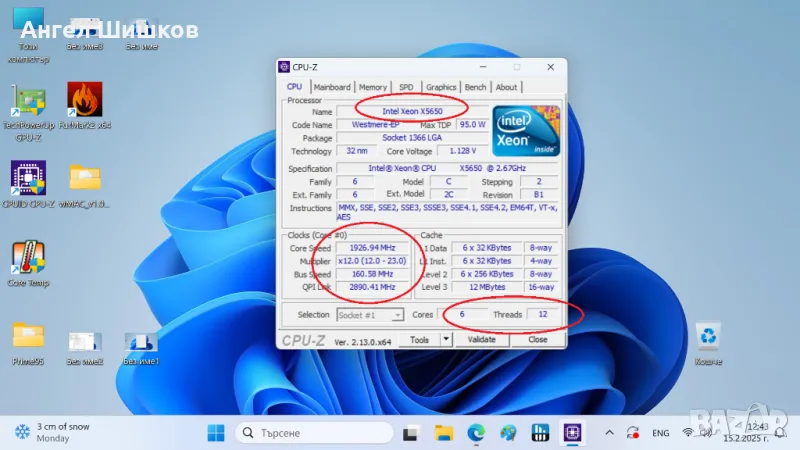Click the Windows Start button
Image resolution: width=800 pixels, height=450 pixels.
point(215,432)
